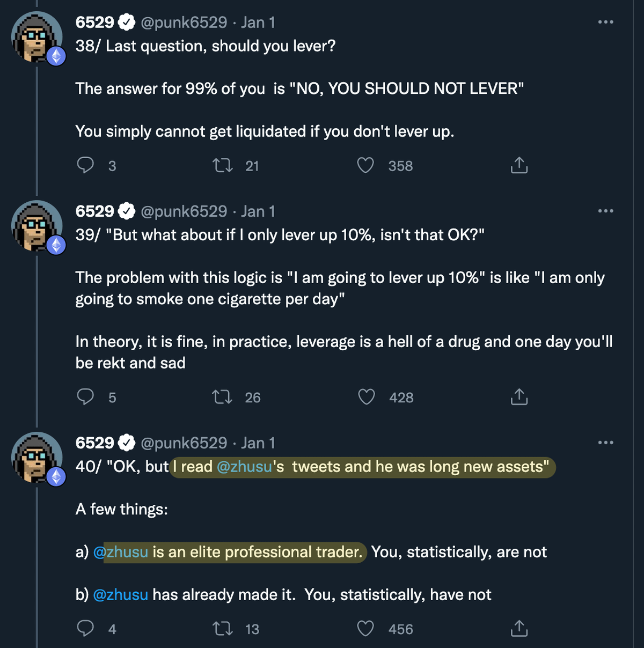The image size is (644, 648).
Task: Click @zhusu mention in highlighted tweets line
Action: [x=245, y=467]
